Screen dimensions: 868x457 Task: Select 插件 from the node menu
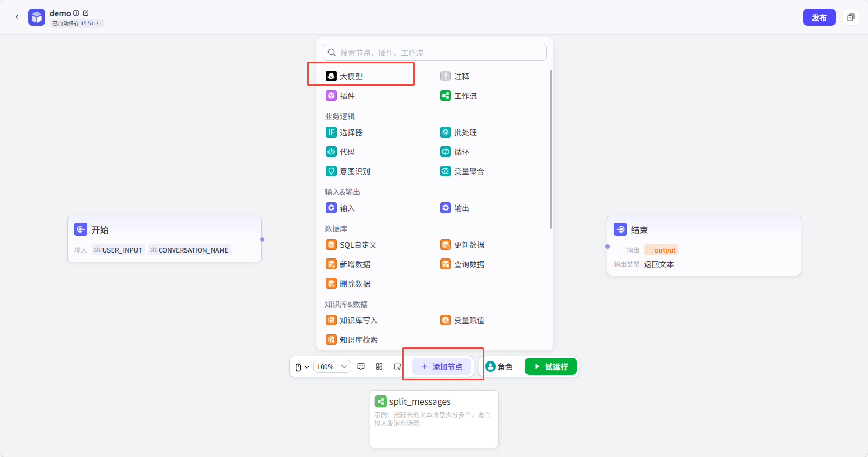tap(347, 96)
